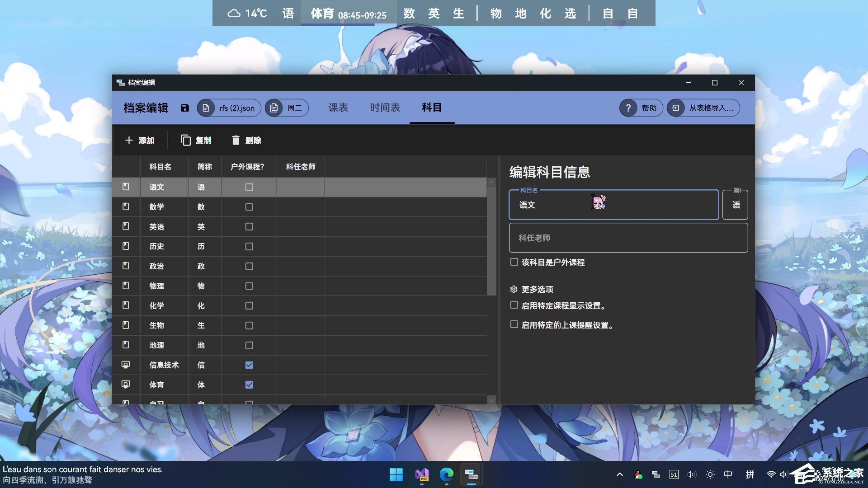Click the book icon of the 化学 row

coord(126,305)
